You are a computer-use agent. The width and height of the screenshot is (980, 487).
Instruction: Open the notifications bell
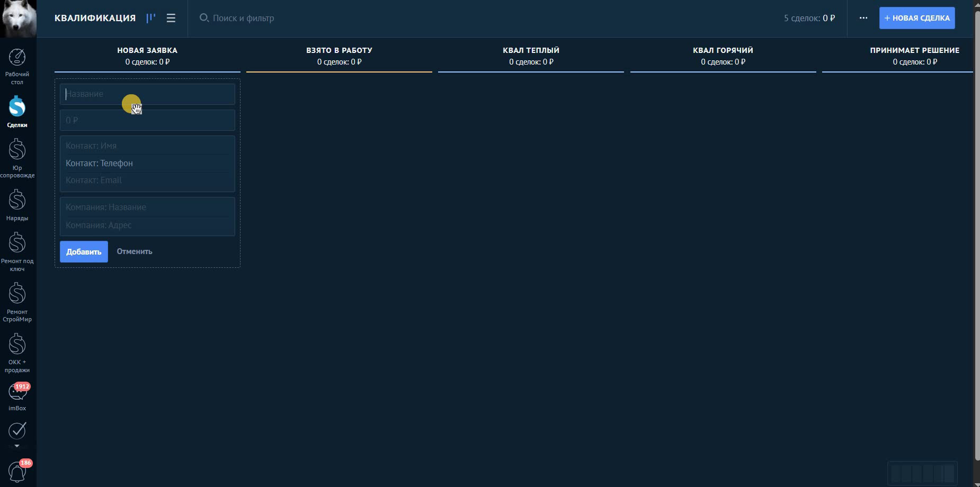(17, 472)
